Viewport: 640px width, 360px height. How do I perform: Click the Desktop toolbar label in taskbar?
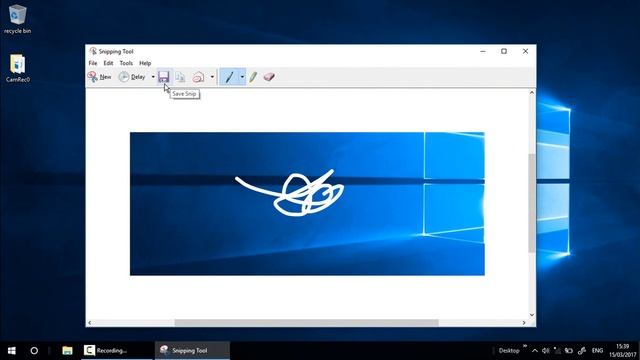tap(509, 351)
